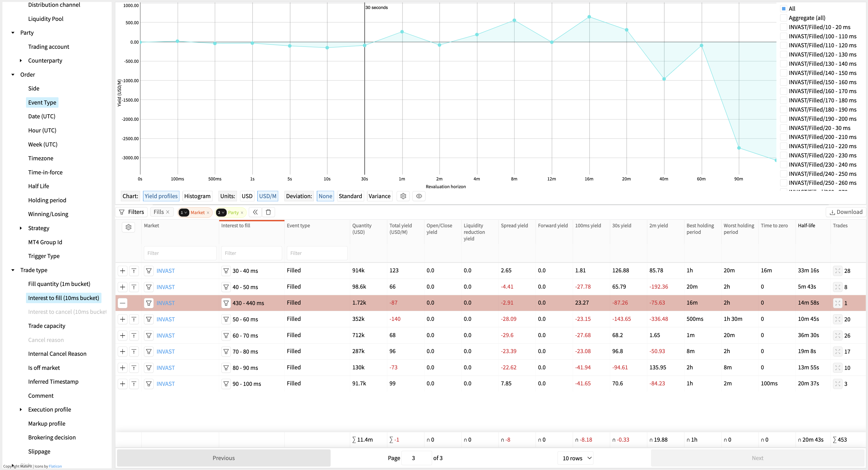868x470 pixels.
Task: Click the trash icon to clear filters
Action: click(268, 212)
